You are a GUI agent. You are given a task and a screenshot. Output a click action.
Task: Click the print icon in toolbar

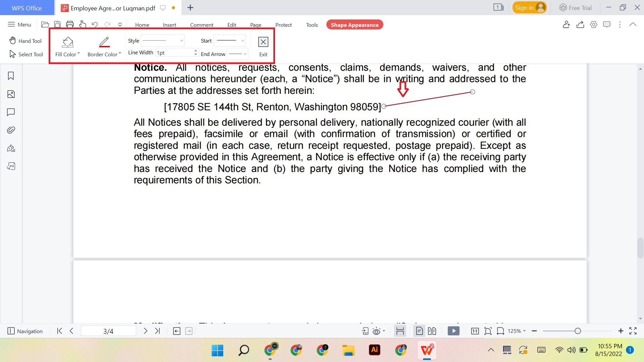(70, 24)
